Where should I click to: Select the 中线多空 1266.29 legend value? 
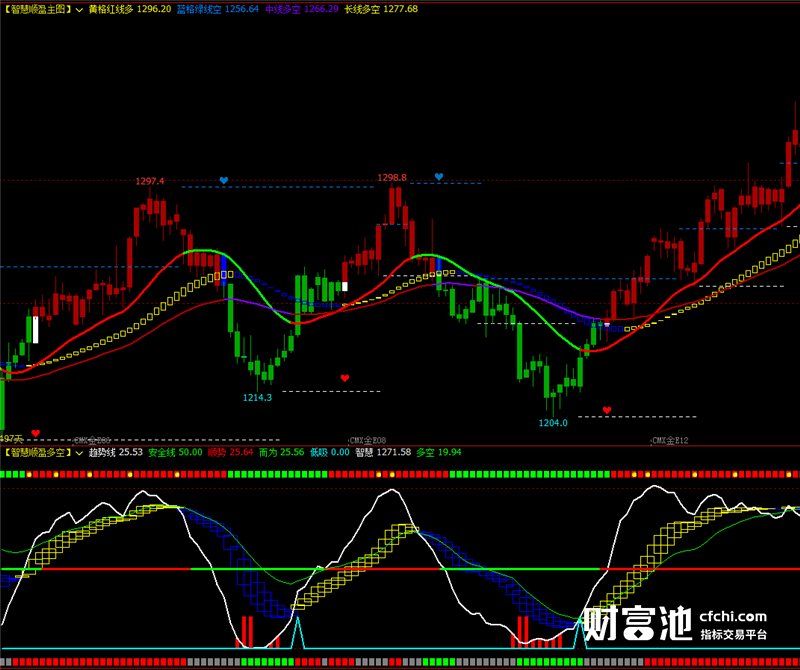pos(302,9)
